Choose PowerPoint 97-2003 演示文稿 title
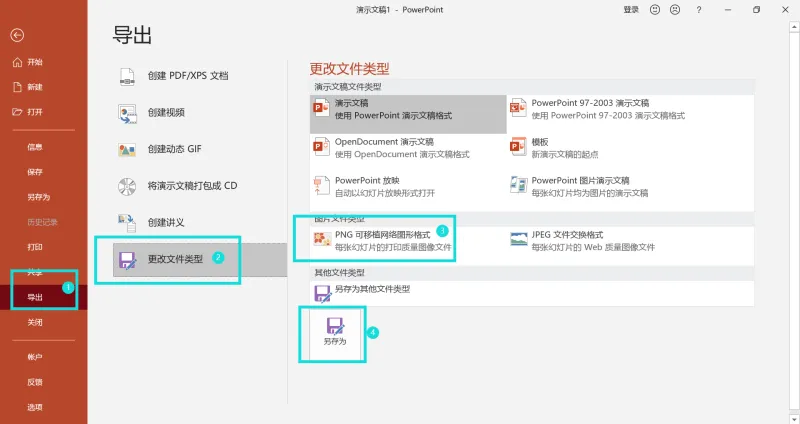The image size is (800, 424). click(x=590, y=103)
